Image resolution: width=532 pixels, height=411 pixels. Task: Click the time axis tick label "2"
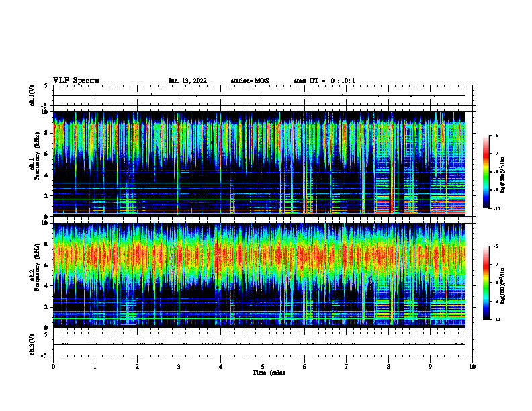(x=137, y=367)
